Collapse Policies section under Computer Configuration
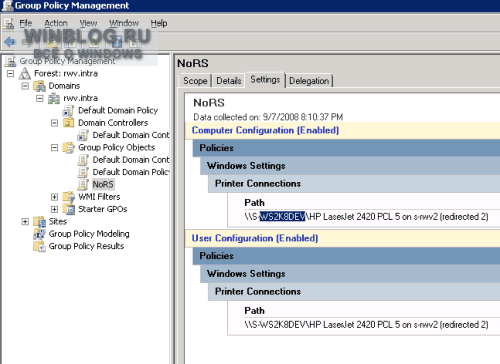500x364 pixels. [346, 148]
